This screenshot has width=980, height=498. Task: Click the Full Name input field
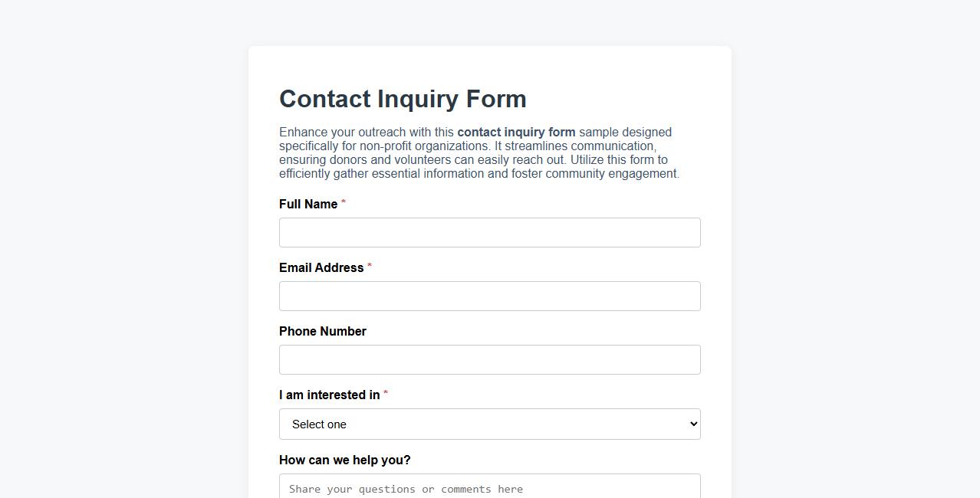[x=489, y=232]
